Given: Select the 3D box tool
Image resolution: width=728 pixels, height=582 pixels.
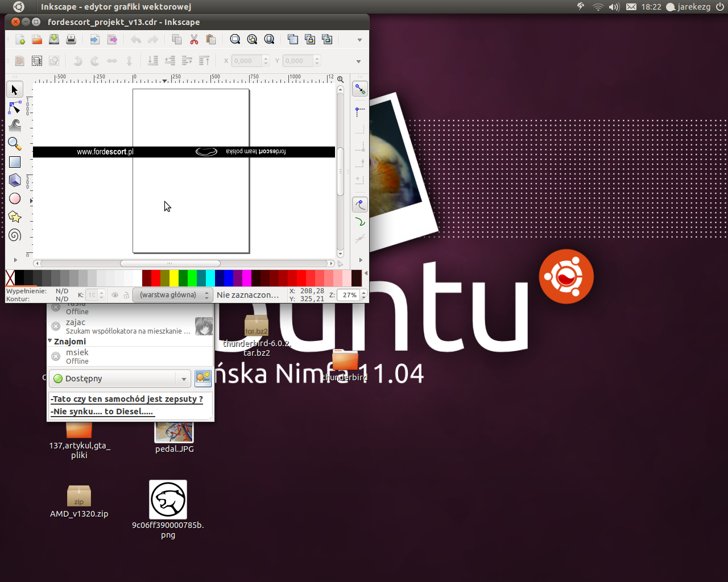Looking at the screenshot, I should pyautogui.click(x=15, y=180).
